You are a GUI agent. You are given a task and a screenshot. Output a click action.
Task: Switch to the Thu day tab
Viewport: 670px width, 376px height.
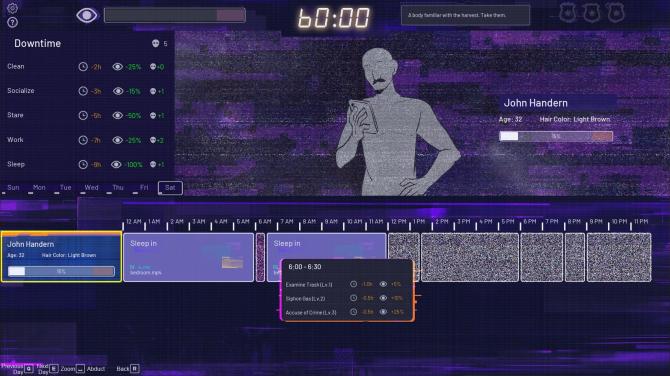pos(118,188)
